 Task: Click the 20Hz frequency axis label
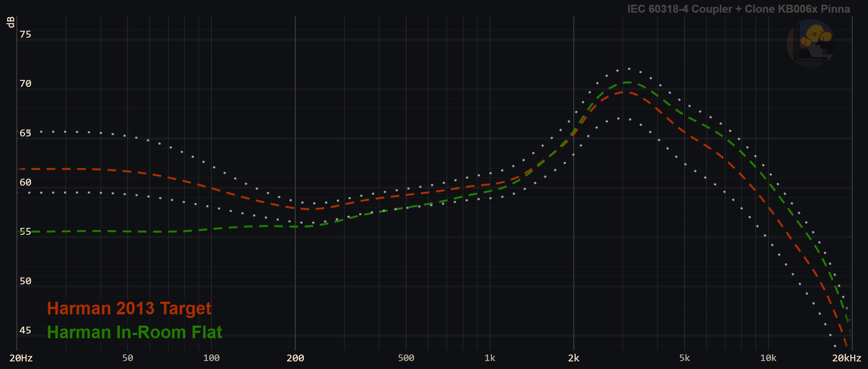[21, 358]
